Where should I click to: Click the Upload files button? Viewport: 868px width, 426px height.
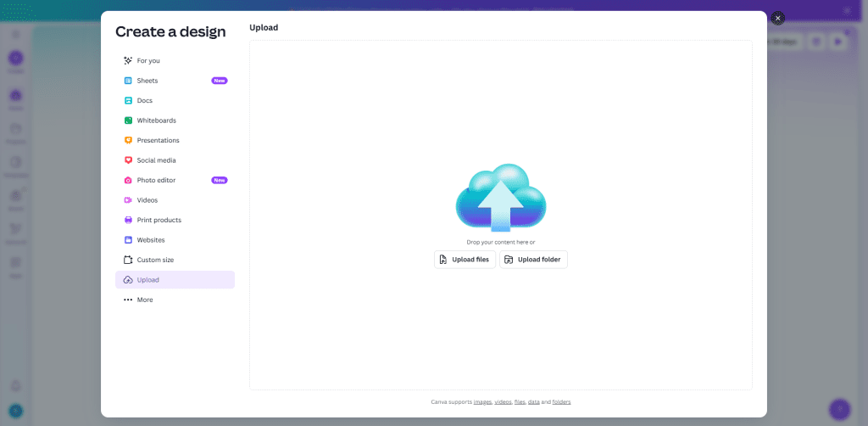[465, 260]
